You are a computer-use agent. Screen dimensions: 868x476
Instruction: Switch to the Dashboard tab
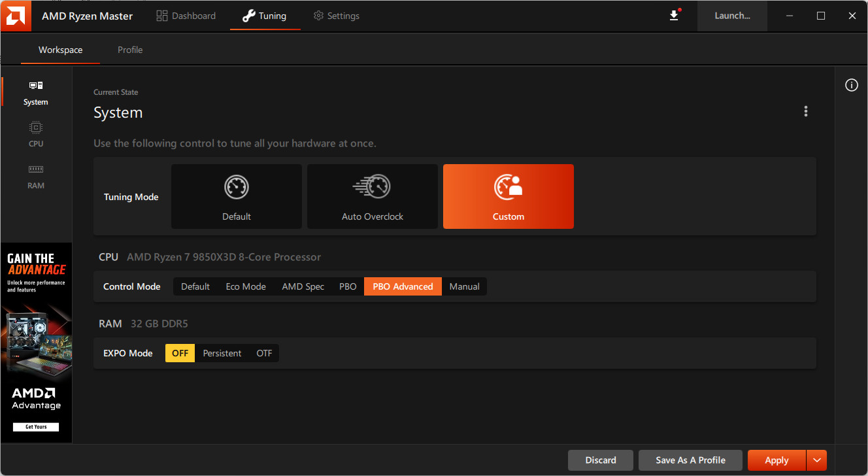tap(186, 16)
